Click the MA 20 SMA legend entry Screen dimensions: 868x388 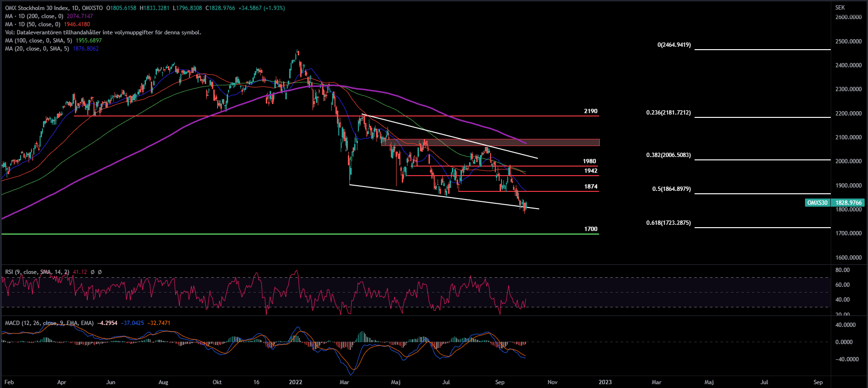point(37,49)
